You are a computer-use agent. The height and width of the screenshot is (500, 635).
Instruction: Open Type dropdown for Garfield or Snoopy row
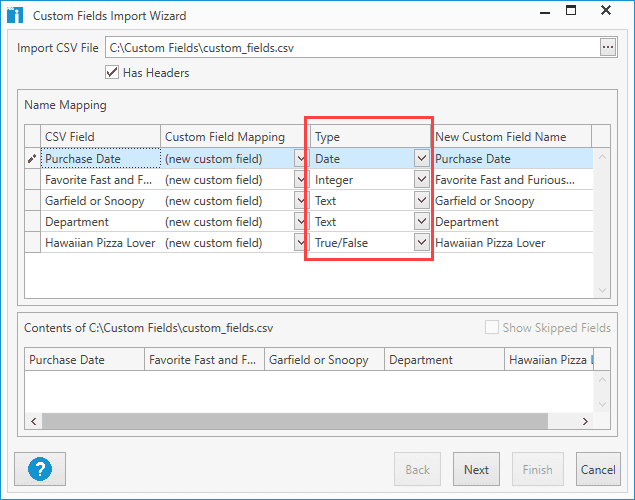click(x=422, y=200)
